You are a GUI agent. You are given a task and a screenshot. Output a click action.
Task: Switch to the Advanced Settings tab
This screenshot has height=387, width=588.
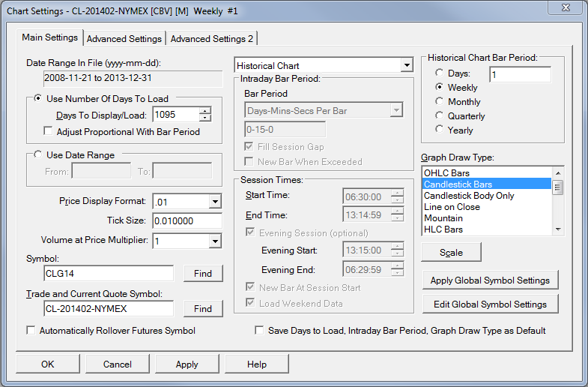click(124, 39)
